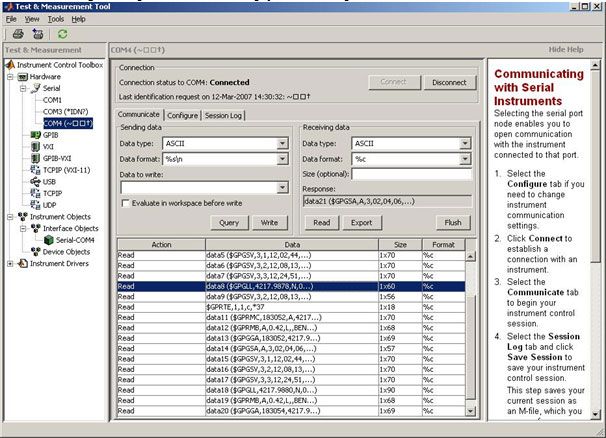This screenshot has width=606, height=438.
Task: Open the sending Data type dropdown
Action: click(282, 143)
